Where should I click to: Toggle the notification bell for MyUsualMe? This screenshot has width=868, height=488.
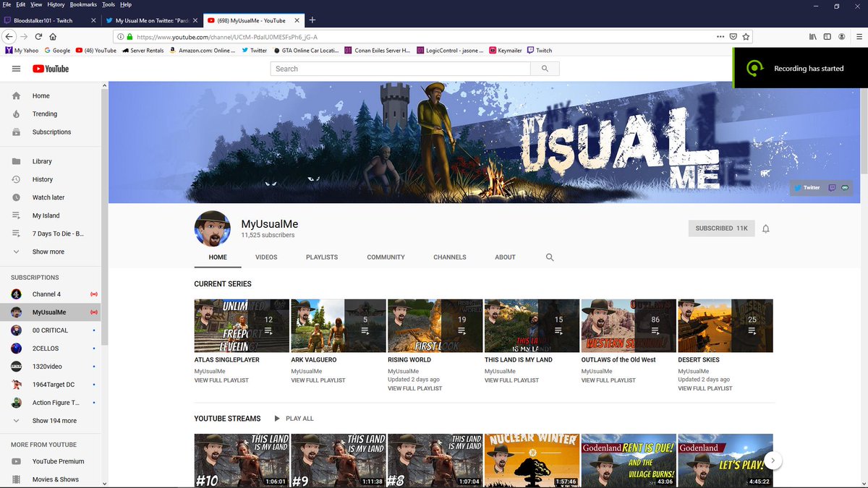point(766,228)
